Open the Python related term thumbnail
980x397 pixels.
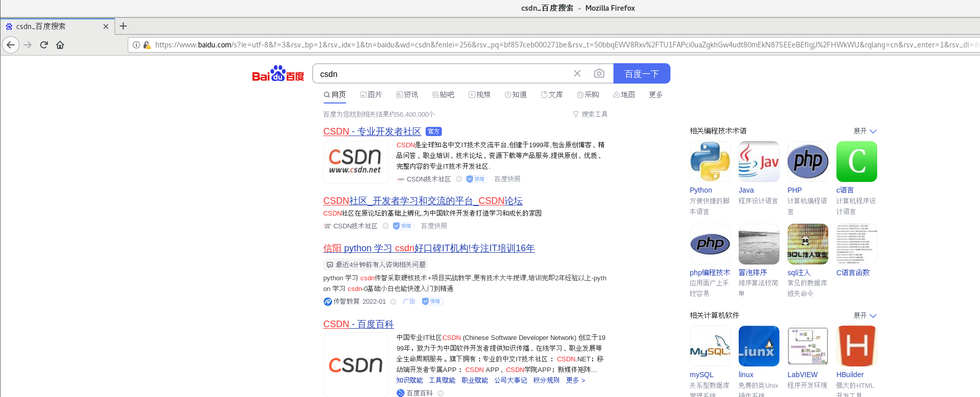[710, 162]
